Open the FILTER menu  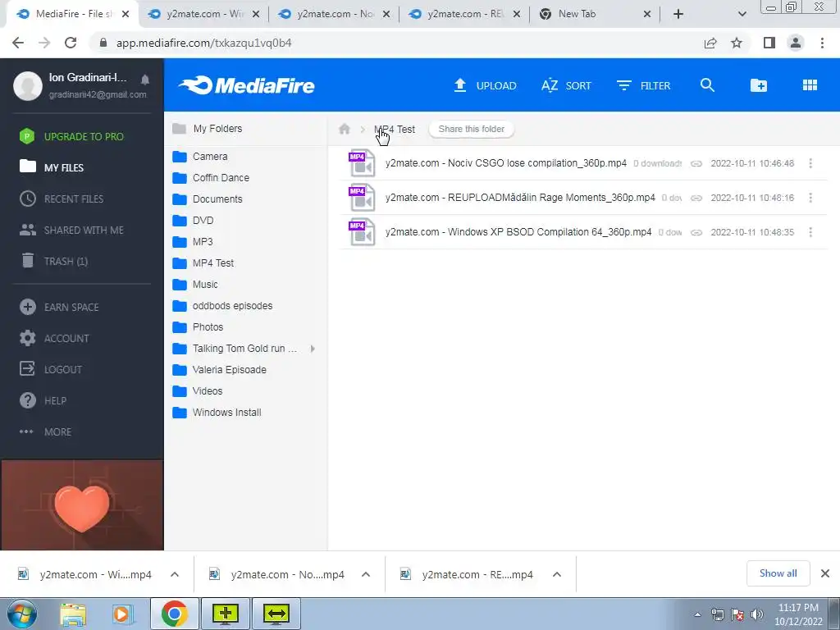[x=643, y=85]
